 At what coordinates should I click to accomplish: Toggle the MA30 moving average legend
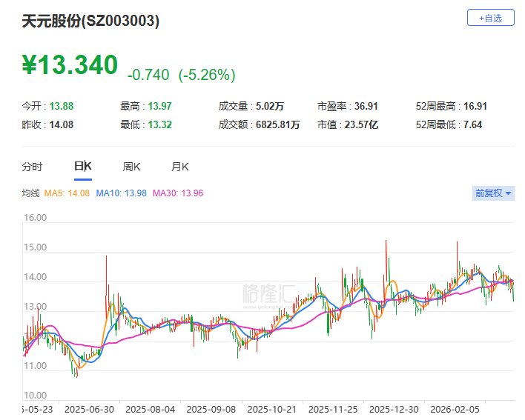pyautogui.click(x=178, y=194)
